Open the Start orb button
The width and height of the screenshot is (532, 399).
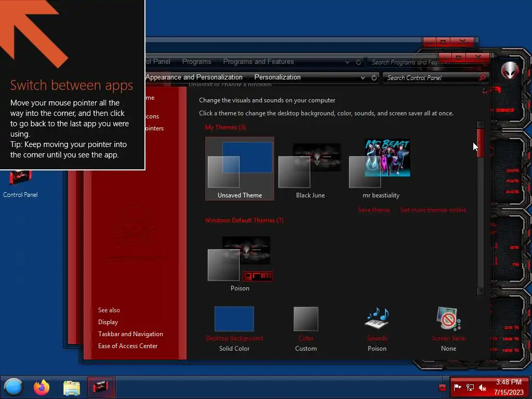tap(14, 387)
